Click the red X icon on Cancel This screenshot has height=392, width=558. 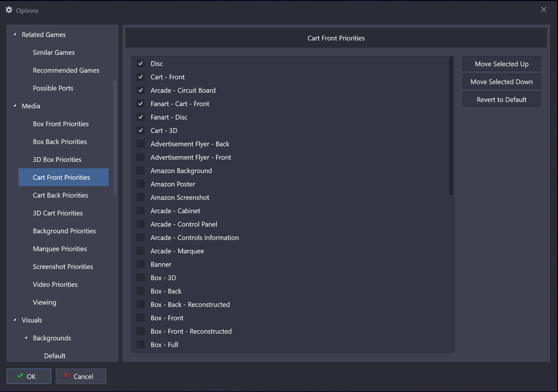[67, 376]
